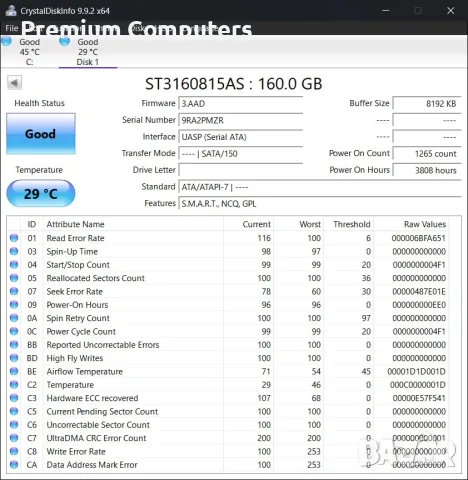Click raw value 000C0000001D

pyautogui.click(x=418, y=385)
